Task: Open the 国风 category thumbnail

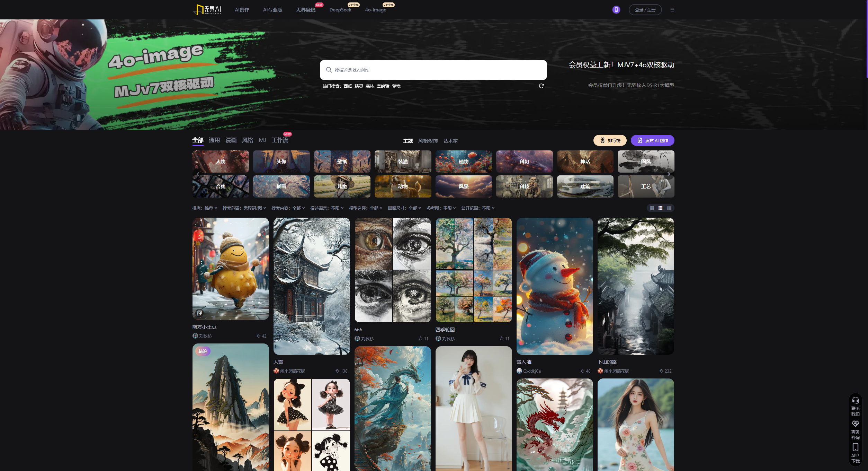Action: coord(646,162)
